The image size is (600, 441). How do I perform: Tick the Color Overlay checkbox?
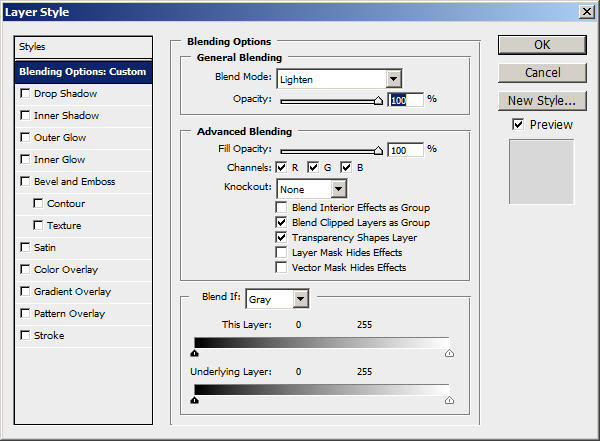coord(25,269)
